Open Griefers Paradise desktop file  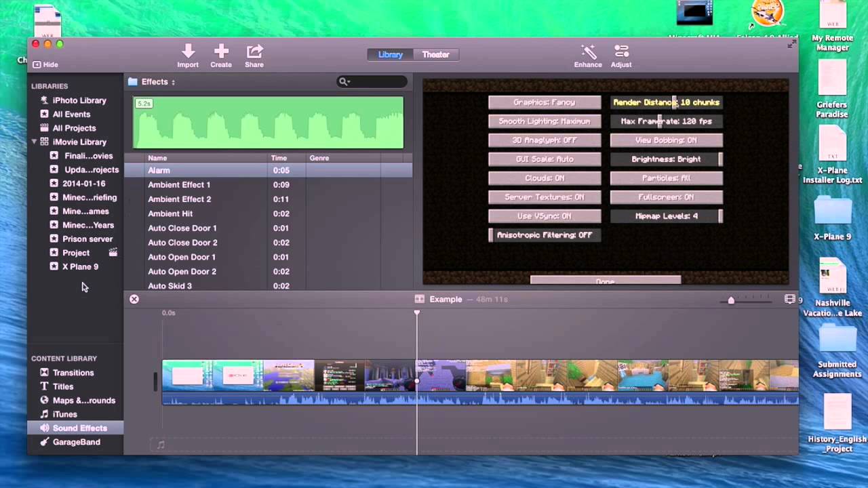(832, 89)
